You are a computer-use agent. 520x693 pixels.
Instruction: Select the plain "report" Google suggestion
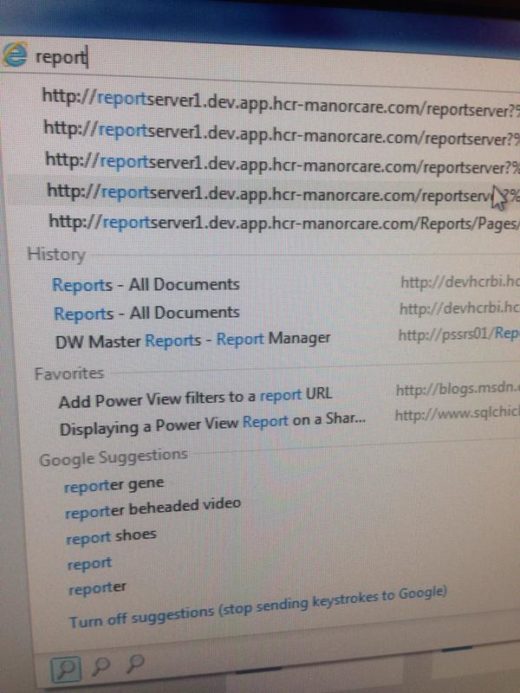pyautogui.click(x=89, y=564)
